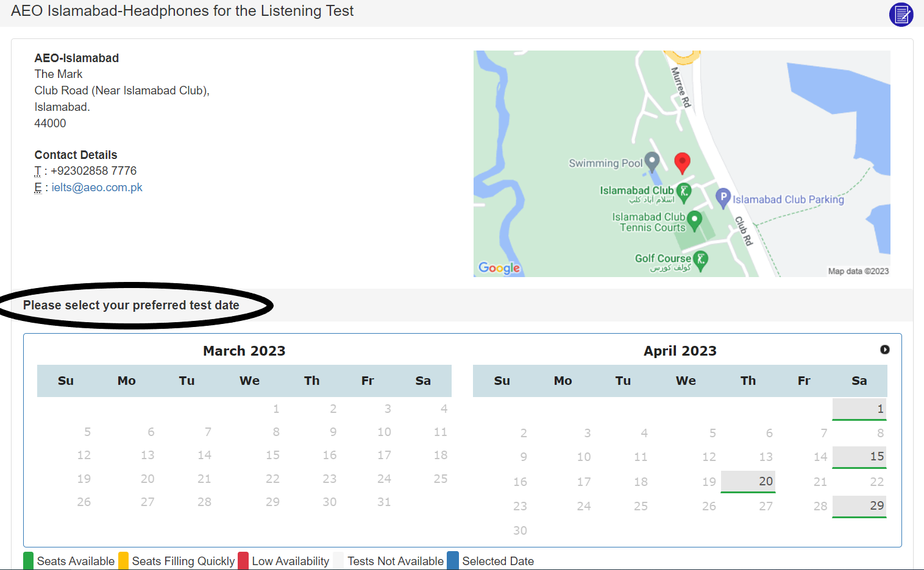924x570 pixels.
Task: Click the March 2023 month title
Action: (244, 351)
